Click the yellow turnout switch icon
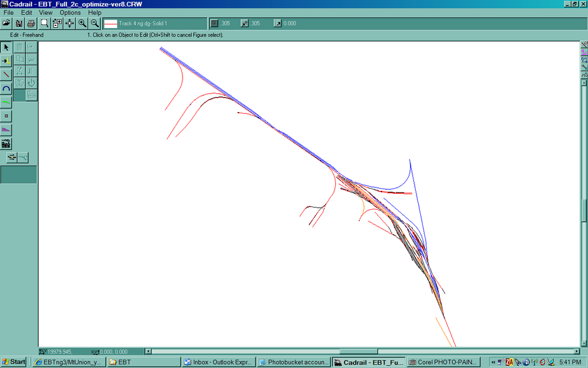Image resolution: width=588 pixels, height=368 pixels. [x=12, y=158]
